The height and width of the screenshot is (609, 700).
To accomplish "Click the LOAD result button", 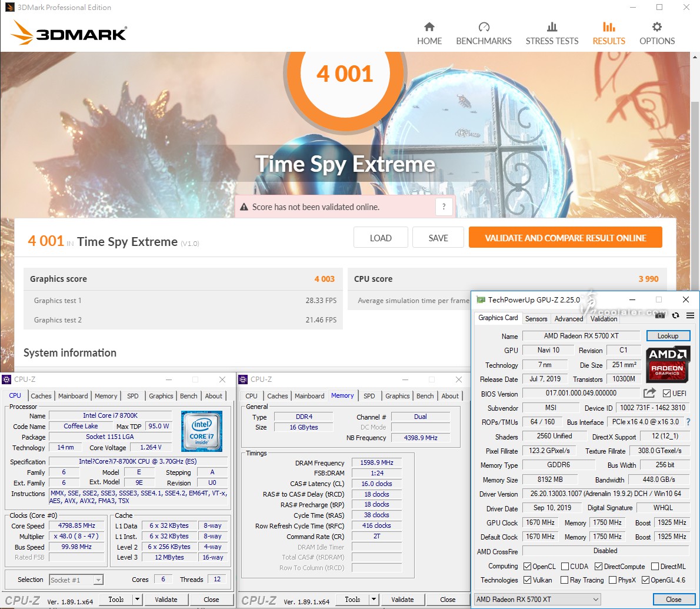I will coord(381,238).
